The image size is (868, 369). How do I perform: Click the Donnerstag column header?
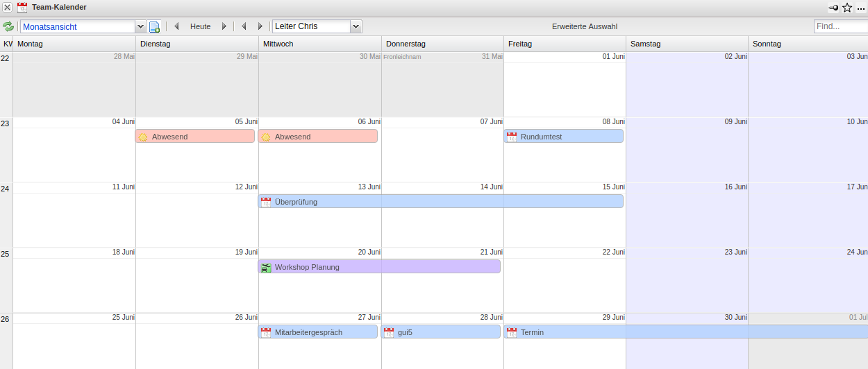(442, 44)
